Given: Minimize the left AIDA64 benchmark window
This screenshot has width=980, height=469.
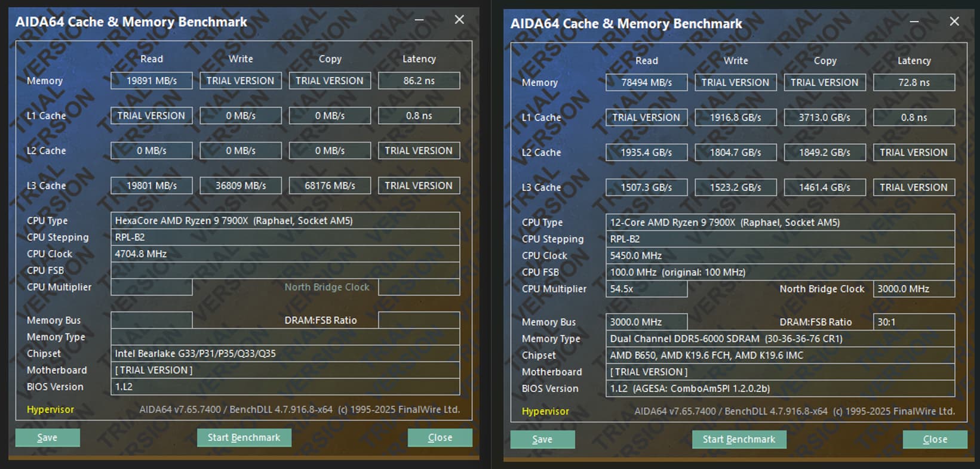Looking at the screenshot, I should point(419,20).
